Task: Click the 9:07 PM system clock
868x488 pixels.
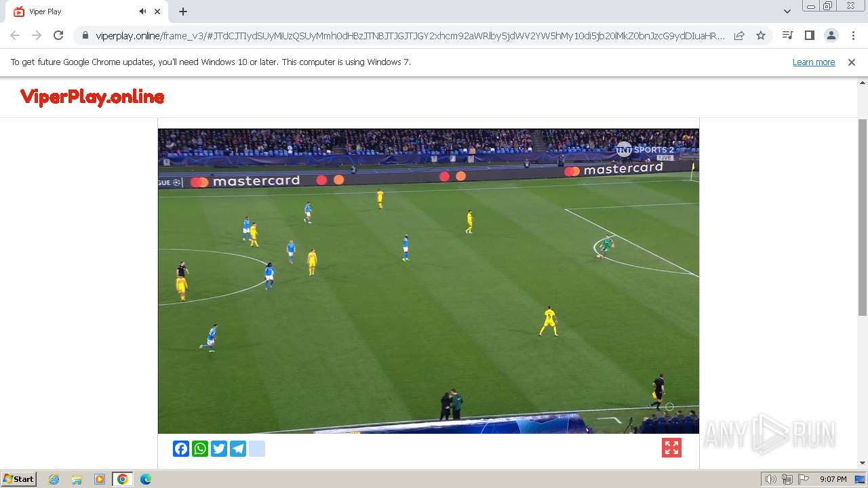Action: pos(833,479)
